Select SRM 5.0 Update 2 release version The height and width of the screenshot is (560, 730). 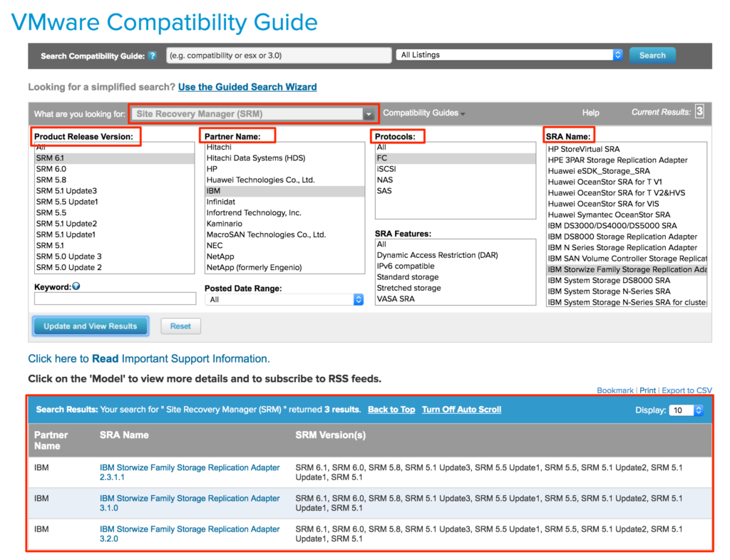(x=115, y=267)
